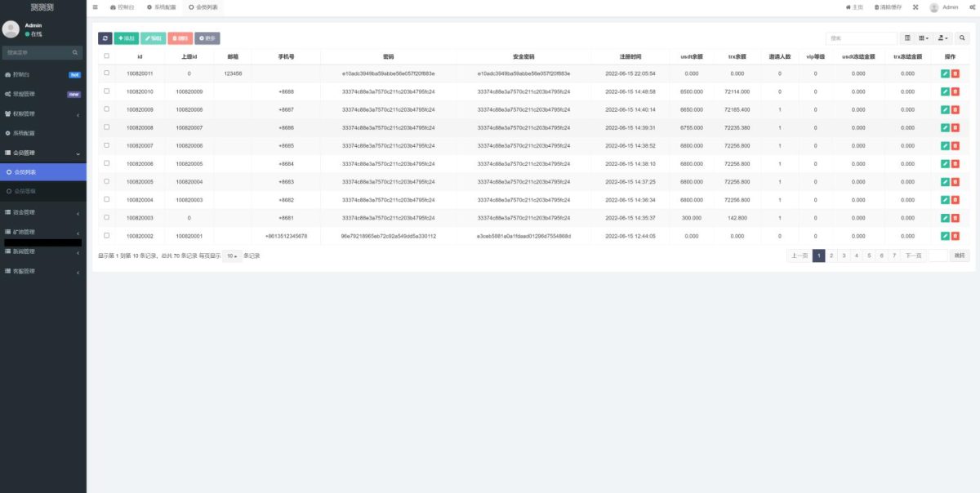Collapse the 会员管理 sidebar menu

pos(43,153)
